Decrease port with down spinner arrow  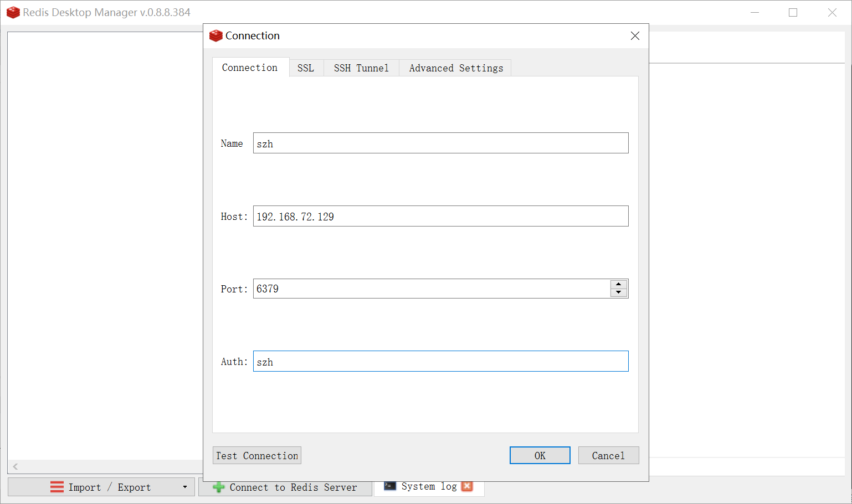619,292
